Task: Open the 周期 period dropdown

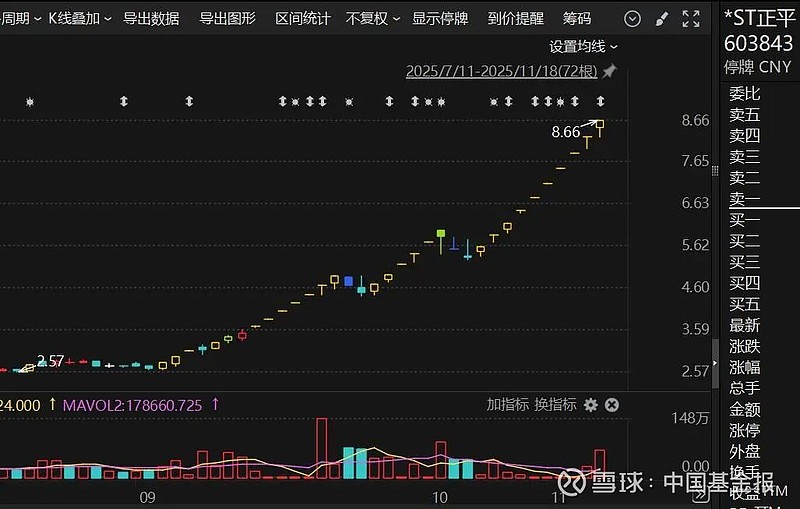Action: (20, 19)
